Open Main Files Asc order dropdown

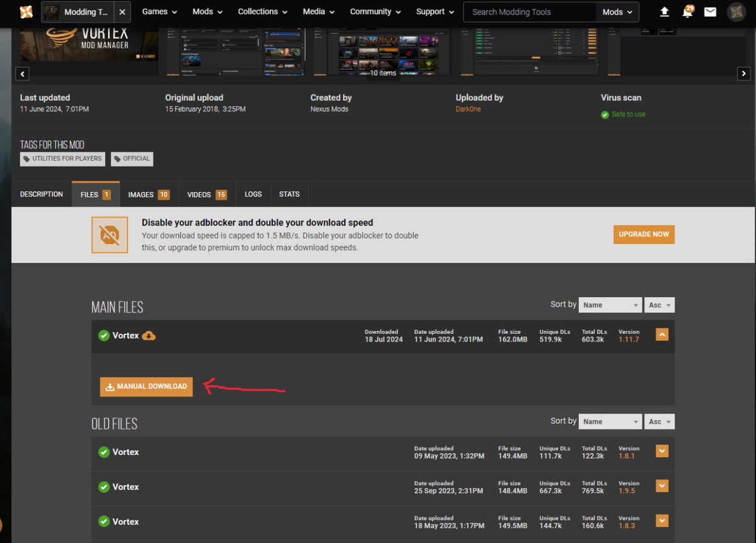(660, 305)
